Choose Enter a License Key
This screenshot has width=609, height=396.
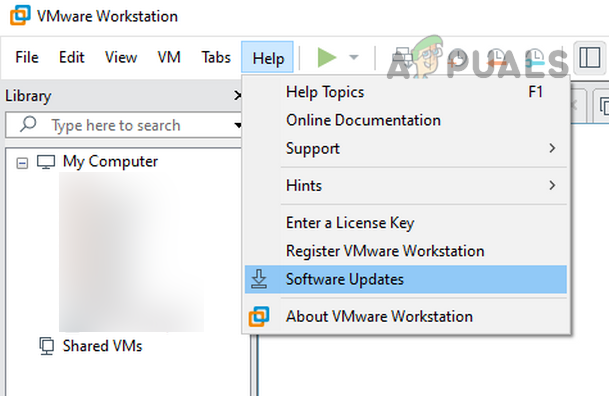tap(406, 223)
